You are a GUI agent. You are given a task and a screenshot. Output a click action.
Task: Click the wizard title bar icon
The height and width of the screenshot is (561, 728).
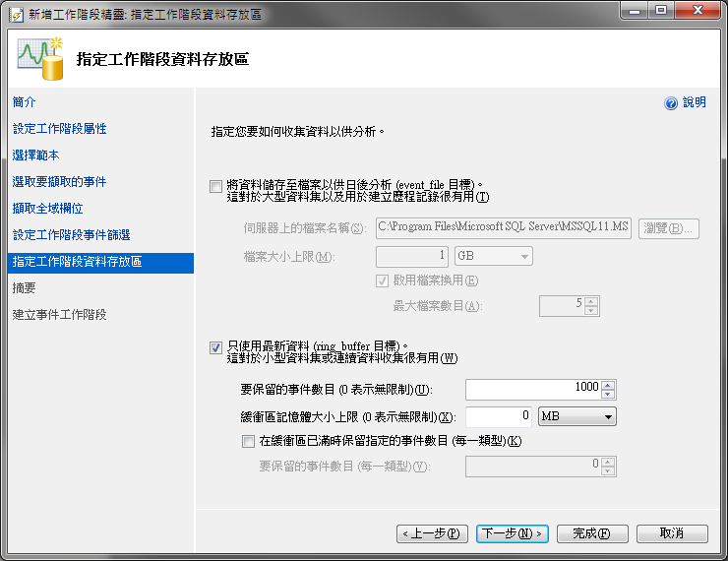(17, 15)
